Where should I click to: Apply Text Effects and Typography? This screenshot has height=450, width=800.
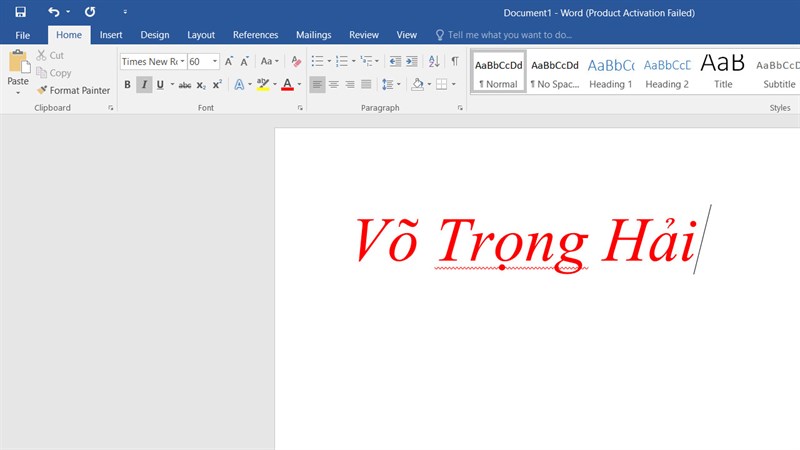click(239, 84)
